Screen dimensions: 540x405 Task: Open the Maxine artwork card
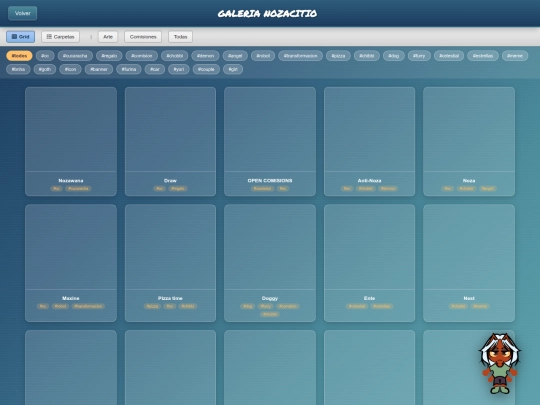pyautogui.click(x=71, y=263)
